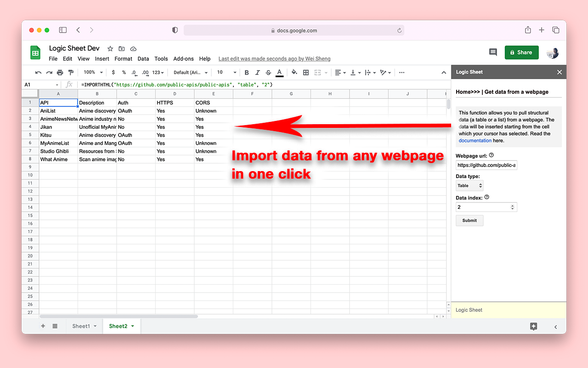Open the Data type Table dropdown
The width and height of the screenshot is (588, 368).
pyautogui.click(x=469, y=186)
